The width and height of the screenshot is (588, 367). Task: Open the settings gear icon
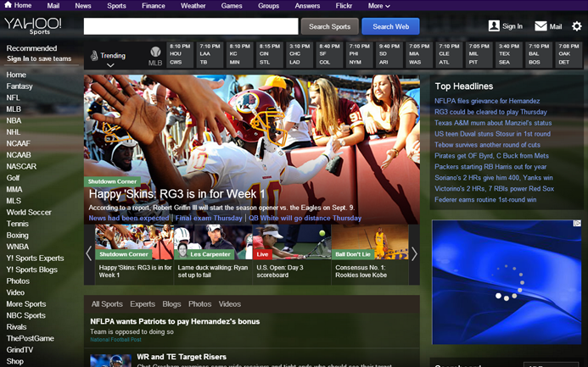click(x=576, y=26)
